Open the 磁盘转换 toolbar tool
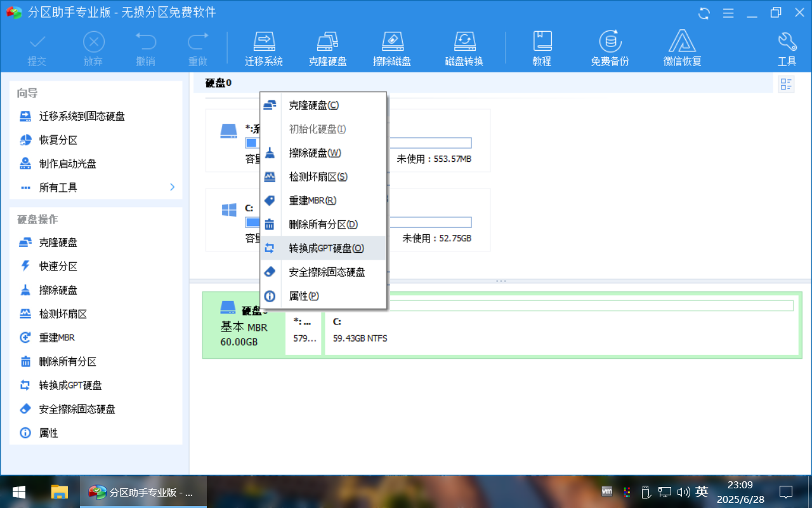Image resolution: width=812 pixels, height=508 pixels. (464, 48)
